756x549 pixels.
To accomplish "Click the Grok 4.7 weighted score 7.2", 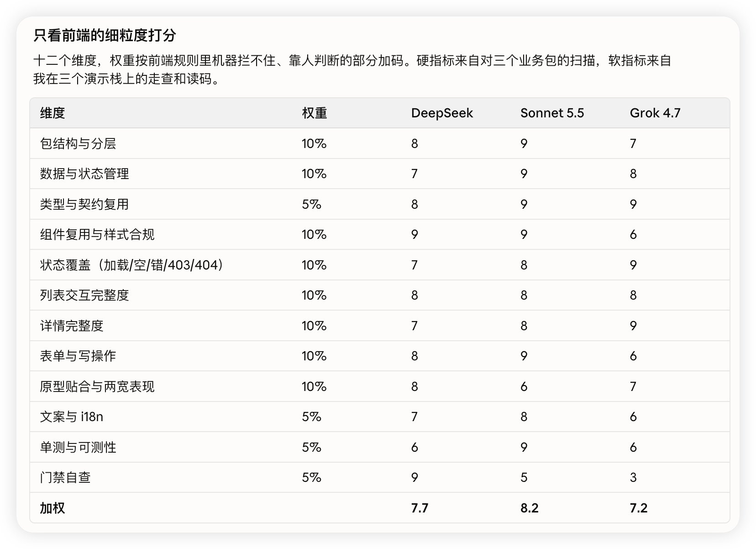I will (x=639, y=508).
